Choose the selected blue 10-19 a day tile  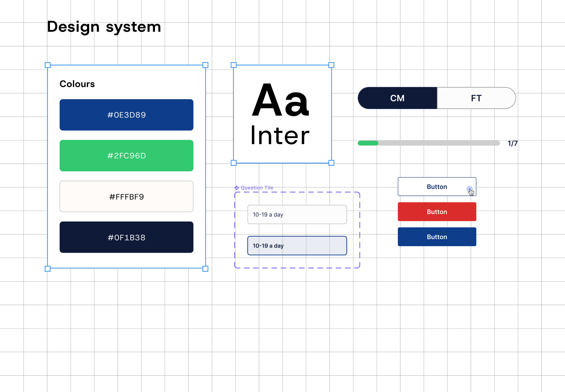[297, 246]
